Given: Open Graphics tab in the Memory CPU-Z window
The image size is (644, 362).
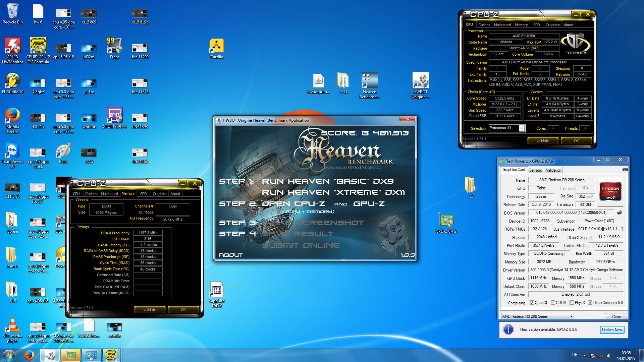Looking at the screenshot, I should click(x=159, y=194).
